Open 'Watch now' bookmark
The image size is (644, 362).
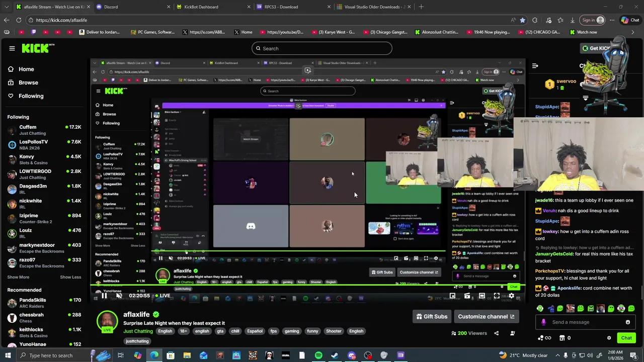point(583,32)
